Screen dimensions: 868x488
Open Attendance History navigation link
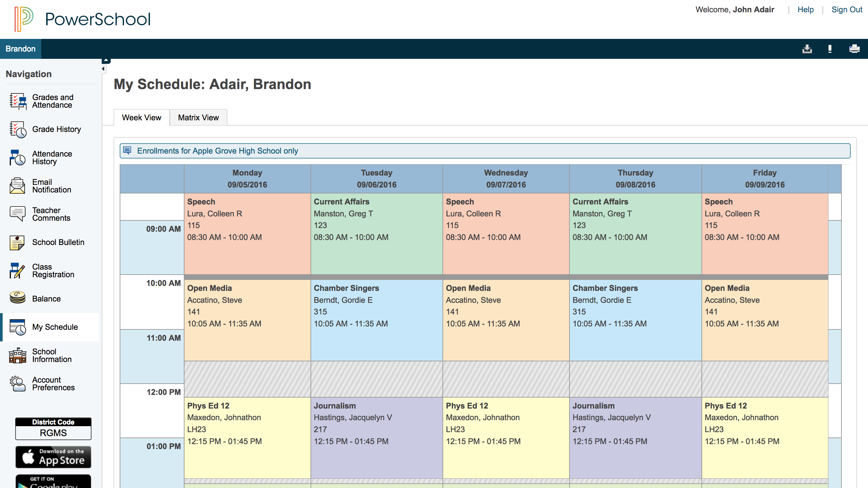(x=52, y=158)
